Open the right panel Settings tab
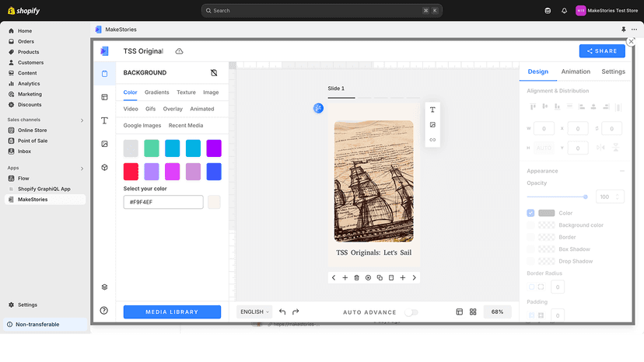The image size is (644, 362). (613, 71)
